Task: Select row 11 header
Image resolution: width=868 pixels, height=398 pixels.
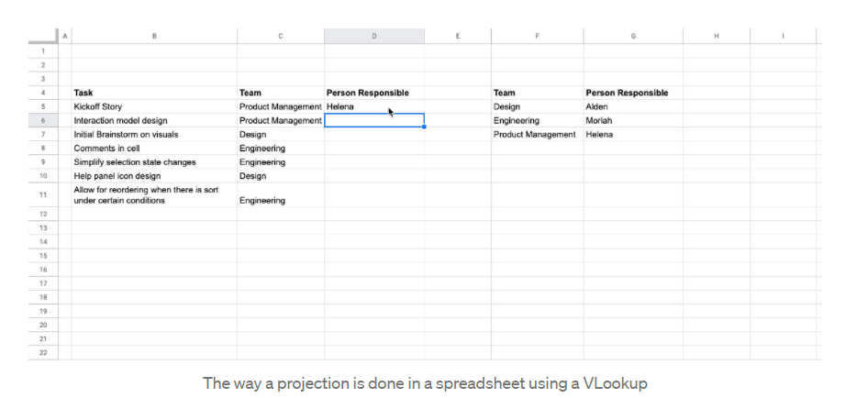Action: coord(43,194)
